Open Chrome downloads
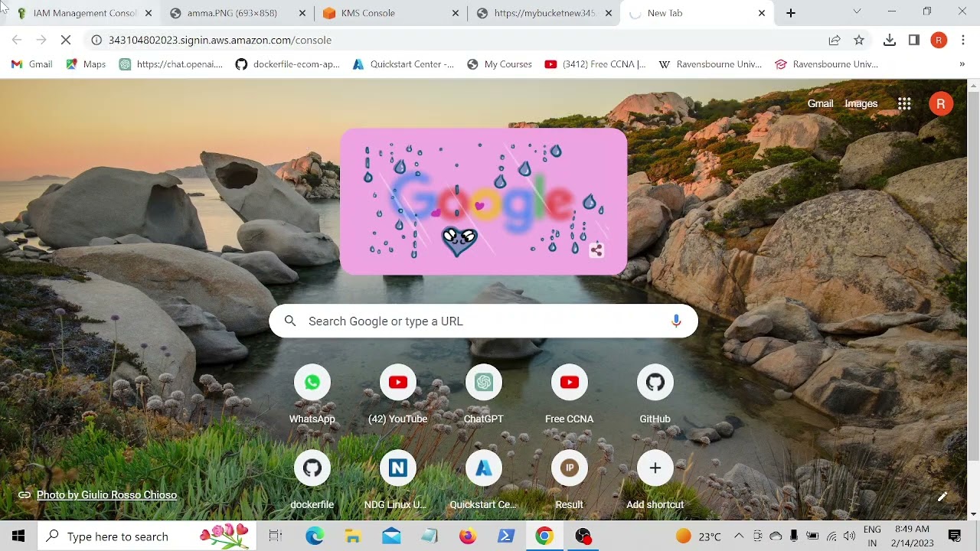The image size is (980, 551). pyautogui.click(x=890, y=40)
